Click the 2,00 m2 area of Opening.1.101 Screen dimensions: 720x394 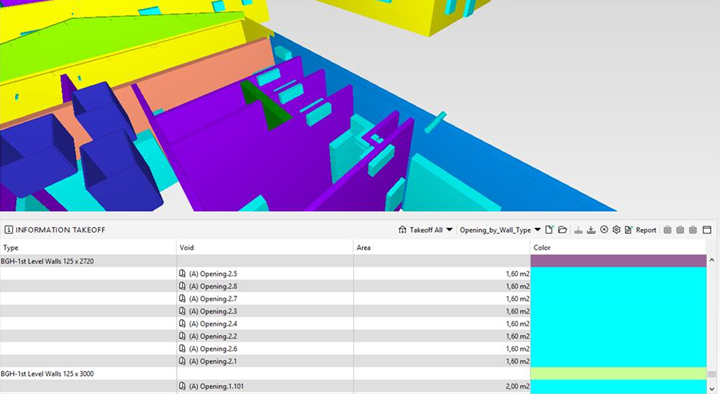point(518,386)
